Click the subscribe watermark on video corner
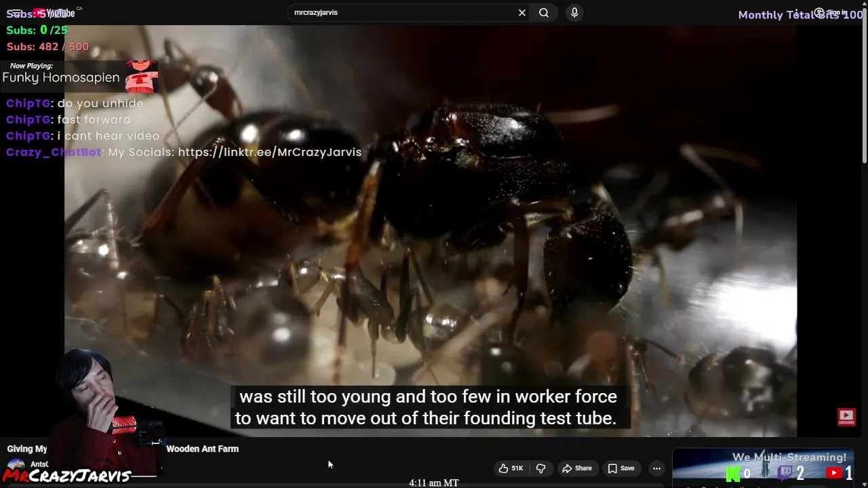Image resolution: width=868 pixels, height=488 pixels. (x=846, y=417)
